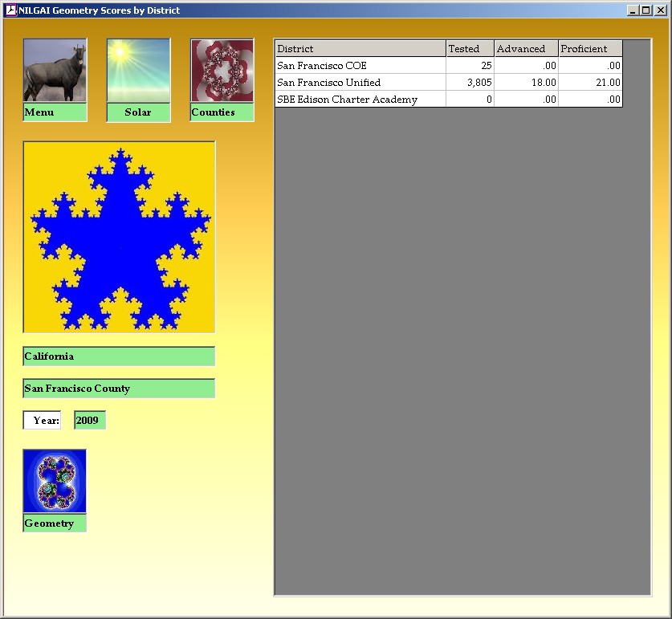Viewport: 672px width, 619px height.
Task: Click the blue Koch star image
Action: click(119, 237)
